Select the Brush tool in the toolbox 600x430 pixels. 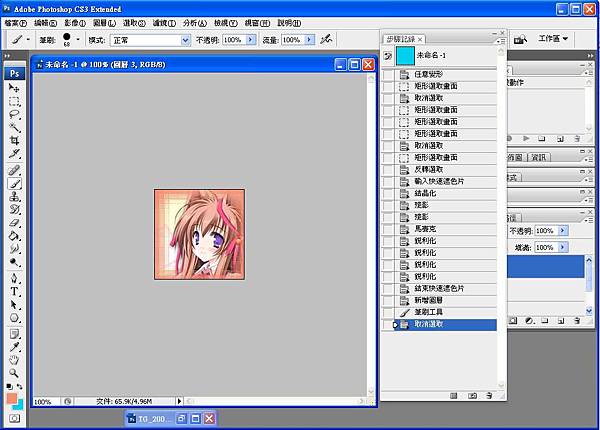pyautogui.click(x=14, y=184)
